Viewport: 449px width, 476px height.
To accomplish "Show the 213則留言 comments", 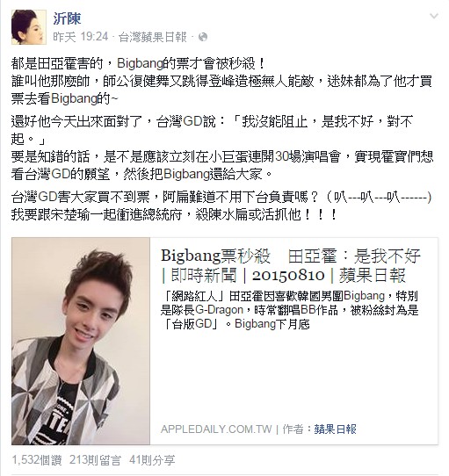I will pyautogui.click(x=95, y=460).
